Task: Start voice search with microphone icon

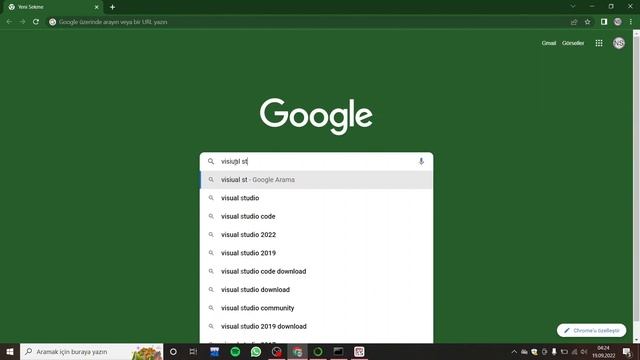Action: click(421, 161)
